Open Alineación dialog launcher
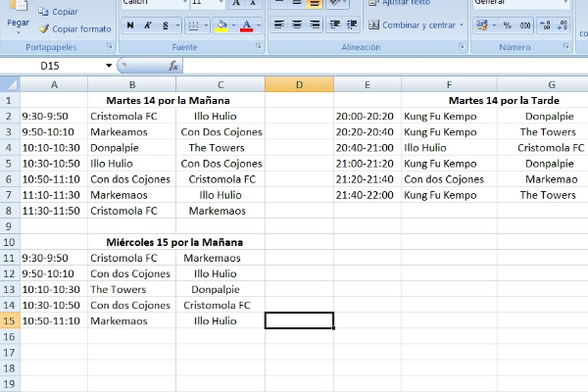This screenshot has height=392, width=588. click(x=462, y=46)
